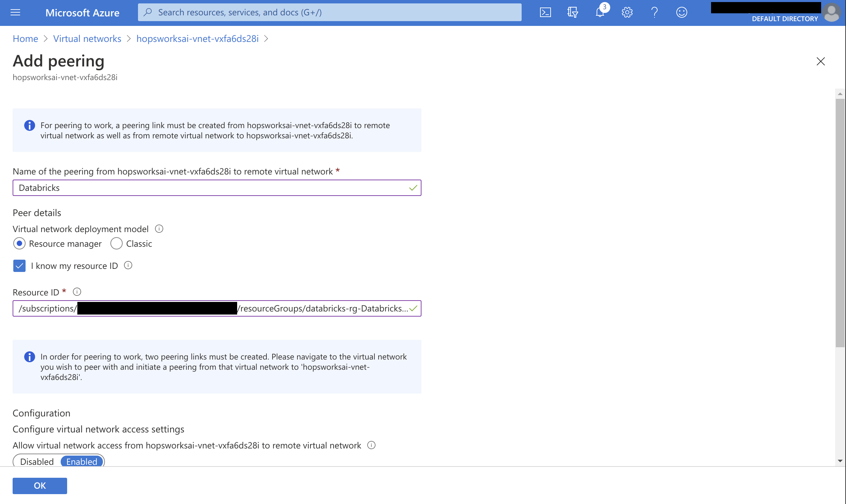Select the Resource manager radio button
Image resolution: width=846 pixels, height=504 pixels.
point(19,243)
